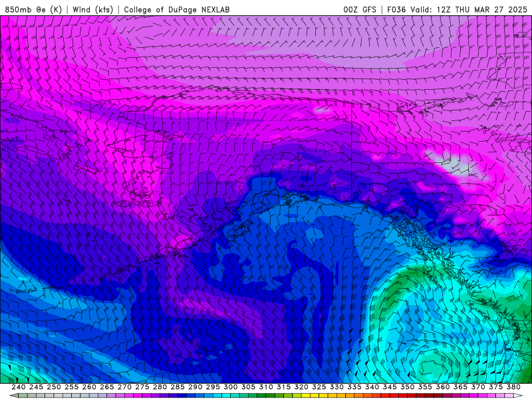Image resolution: width=532 pixels, height=399 pixels.
Task: Click the 265 value on the color scale
Action: pyautogui.click(x=106, y=387)
